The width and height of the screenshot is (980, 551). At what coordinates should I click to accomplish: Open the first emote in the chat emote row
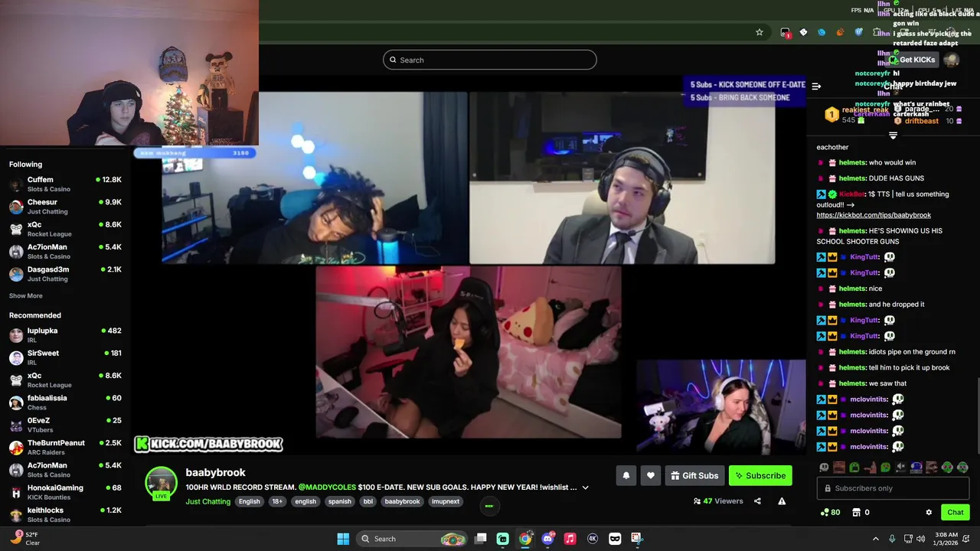[824, 467]
